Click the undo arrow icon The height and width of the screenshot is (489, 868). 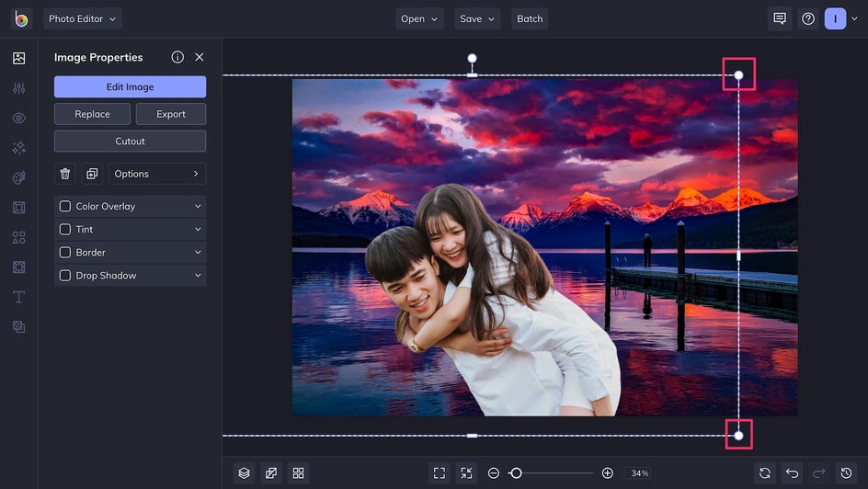792,472
